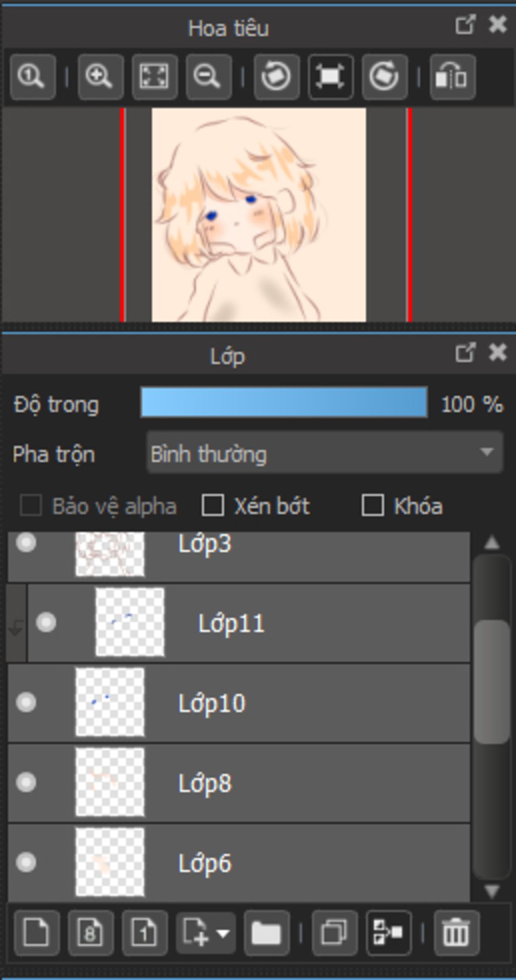Rotate the canvas view right
This screenshot has width=516, height=980.
point(384,77)
